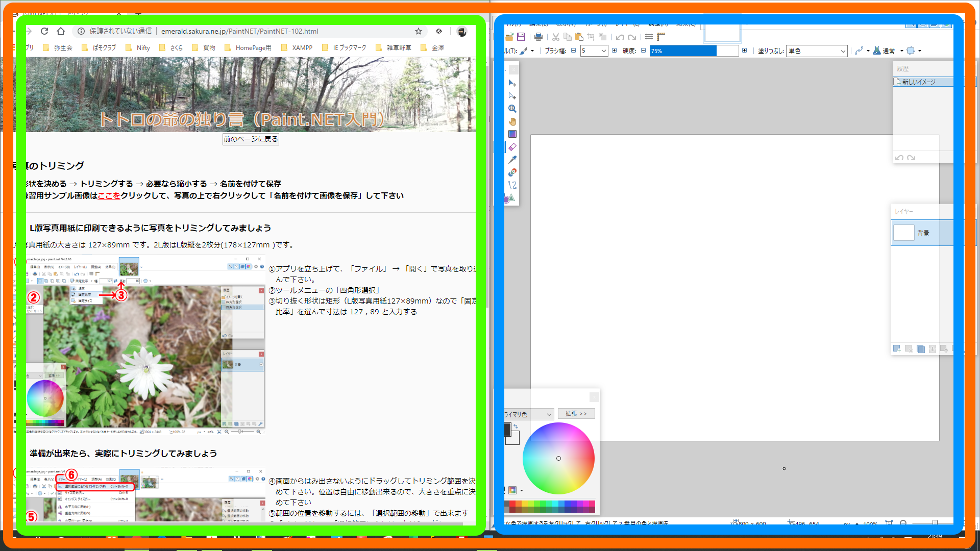Open the blend mode 通常 dropdown
The image size is (980, 551).
tap(889, 51)
